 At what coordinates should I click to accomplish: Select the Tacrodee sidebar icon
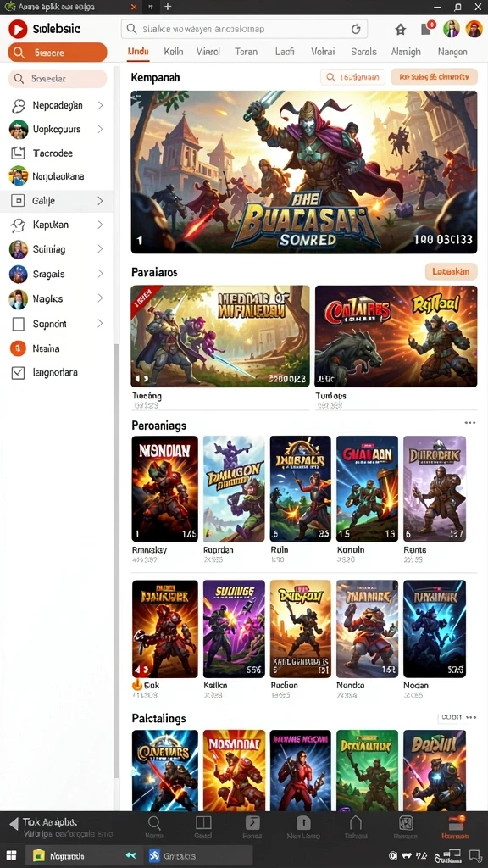19,153
